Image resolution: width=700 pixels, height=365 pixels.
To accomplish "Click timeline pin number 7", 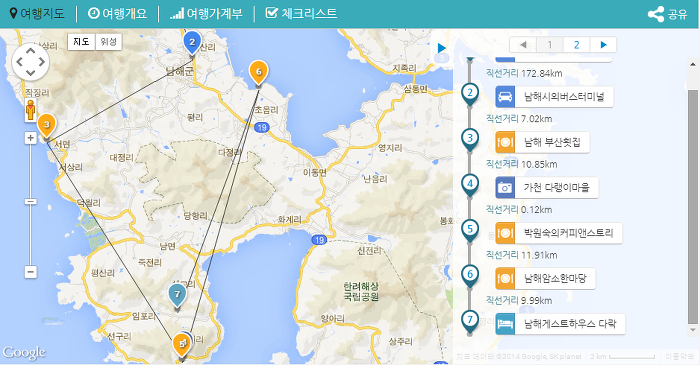I will 470,322.
